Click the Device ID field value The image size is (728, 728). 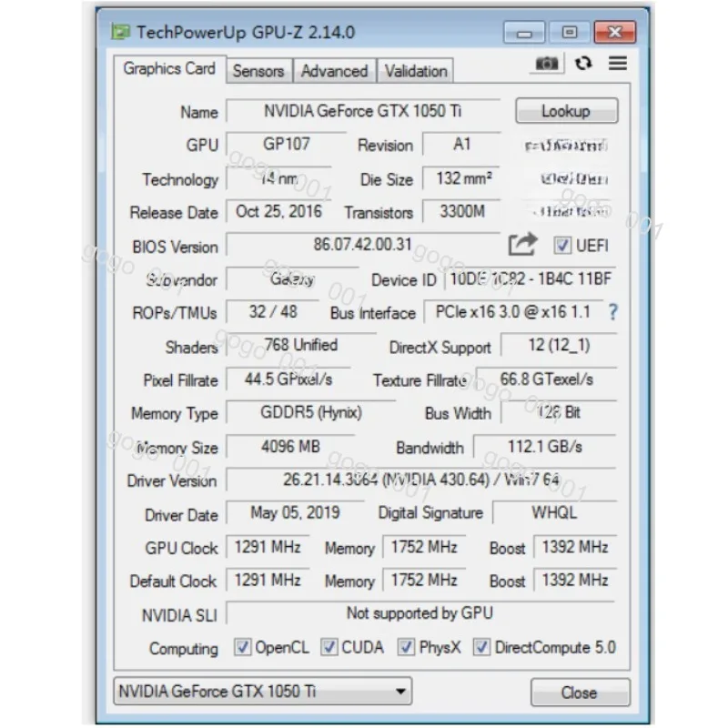pos(531,279)
